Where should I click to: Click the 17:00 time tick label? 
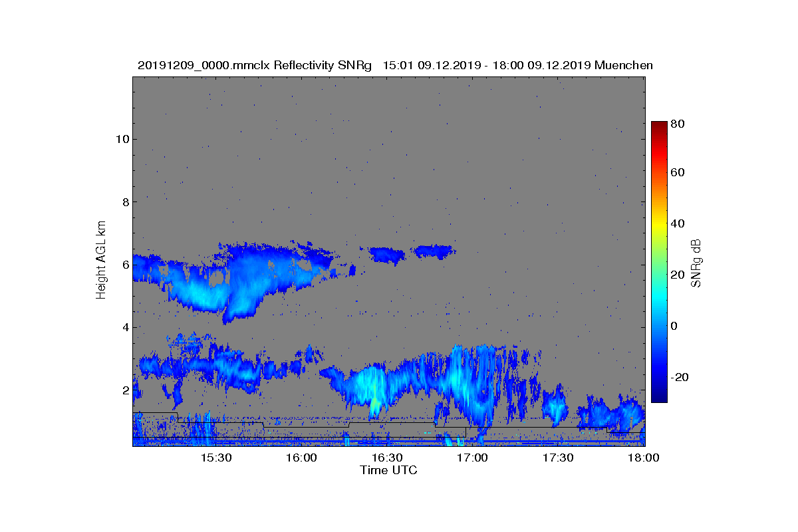coord(473,458)
